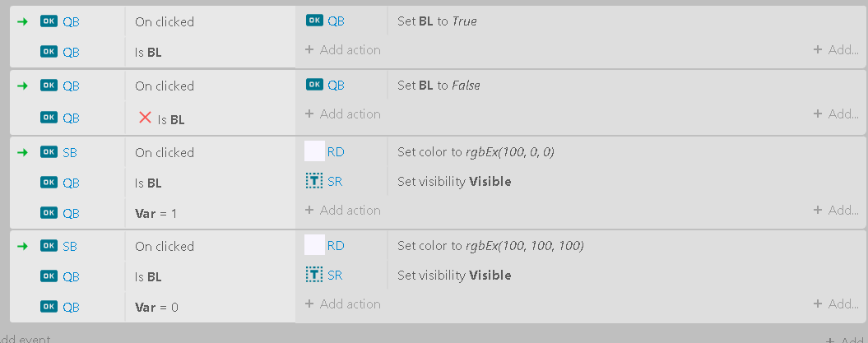Viewport: 868px width, 343px height.
Task: Select the SB button icon in the rgbEx(100, 0, 0) event
Action: [49, 153]
